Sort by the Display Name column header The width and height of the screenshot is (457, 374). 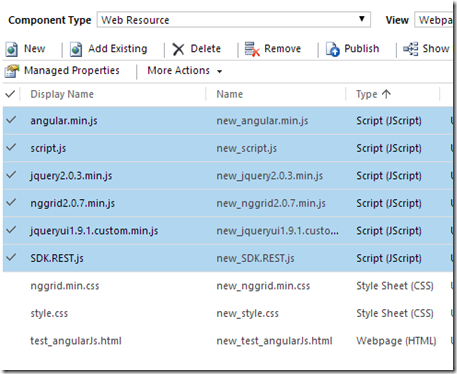tap(62, 94)
